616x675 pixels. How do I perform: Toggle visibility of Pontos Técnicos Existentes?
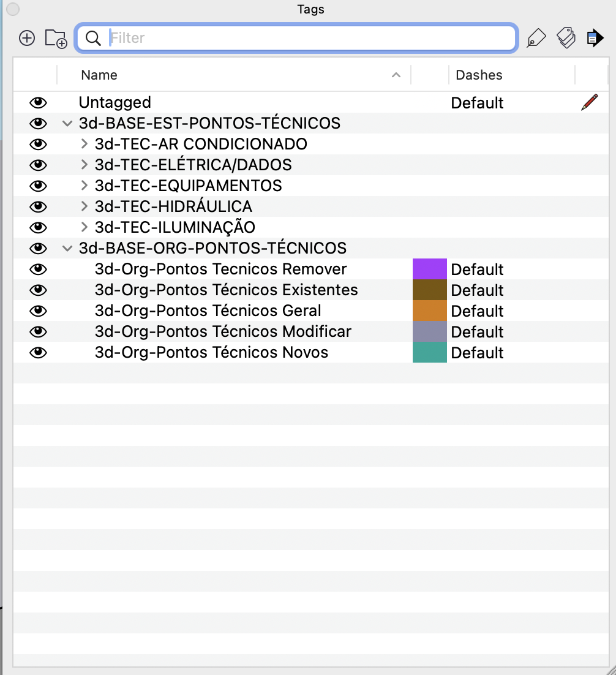click(x=38, y=290)
